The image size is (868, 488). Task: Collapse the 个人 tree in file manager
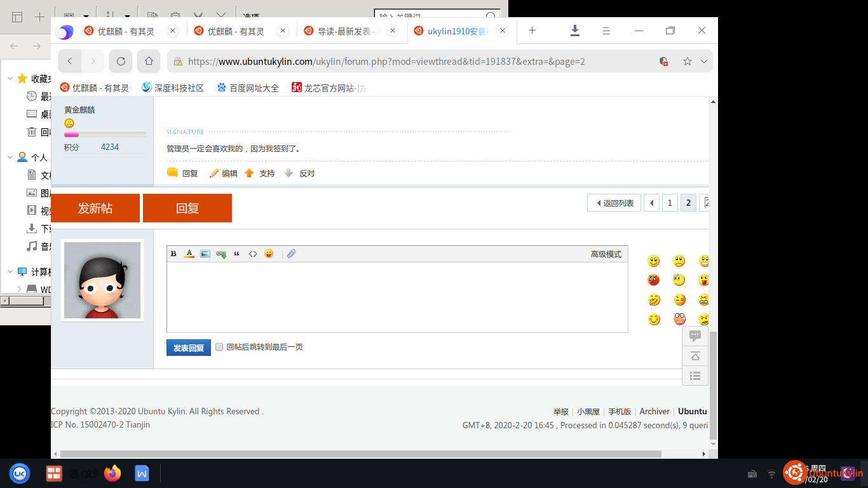10,157
